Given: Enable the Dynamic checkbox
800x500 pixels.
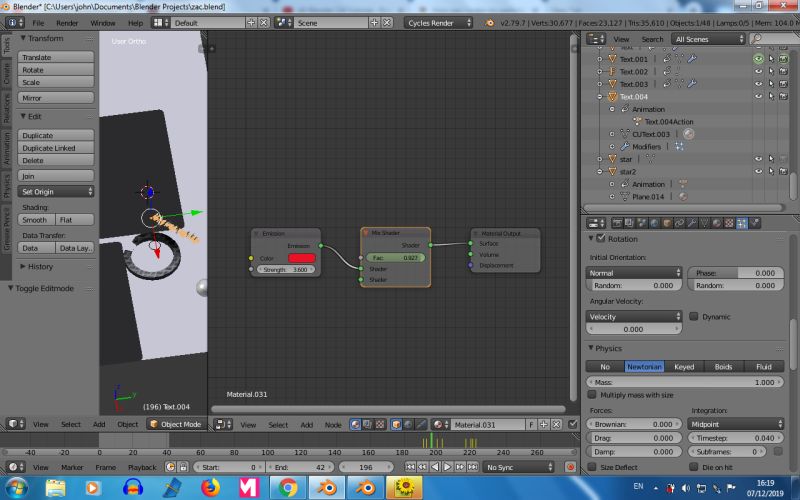Looking at the screenshot, I should 693,316.
